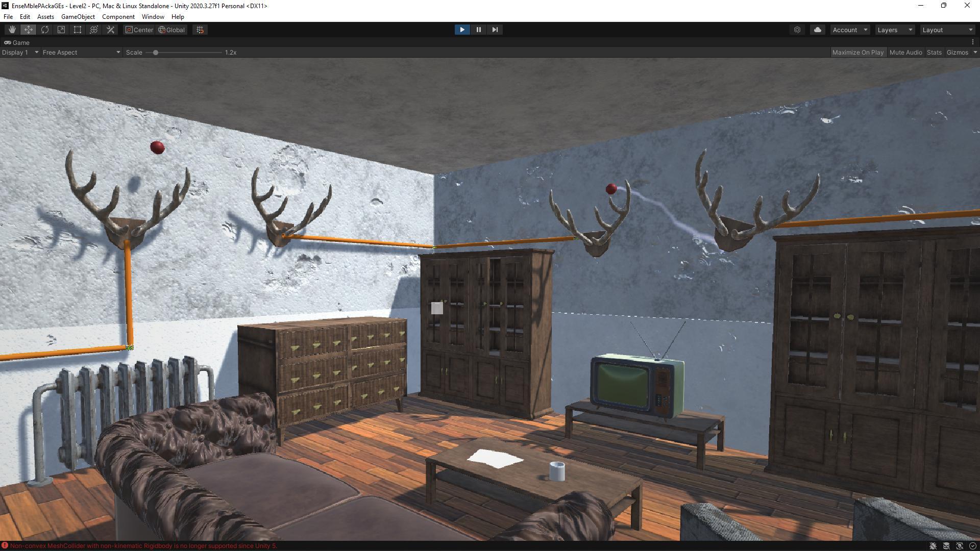Toggle Maximize On Play
Image resolution: width=980 pixels, height=551 pixels.
pos(857,52)
